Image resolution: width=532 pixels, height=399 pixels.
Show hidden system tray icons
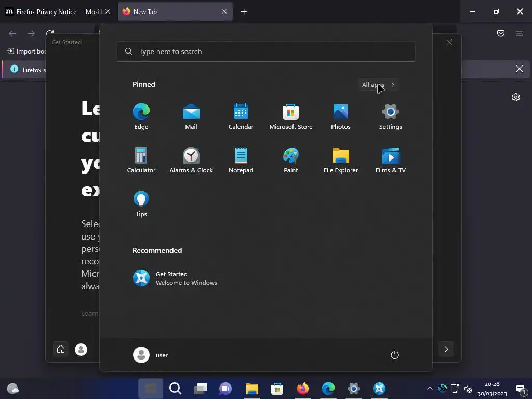[x=430, y=389]
